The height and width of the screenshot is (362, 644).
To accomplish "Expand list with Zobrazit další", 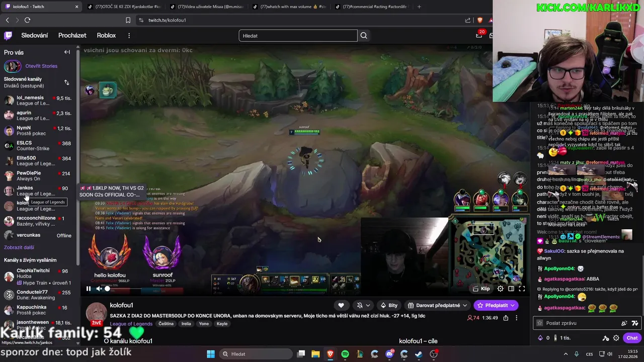I will click(x=19, y=247).
